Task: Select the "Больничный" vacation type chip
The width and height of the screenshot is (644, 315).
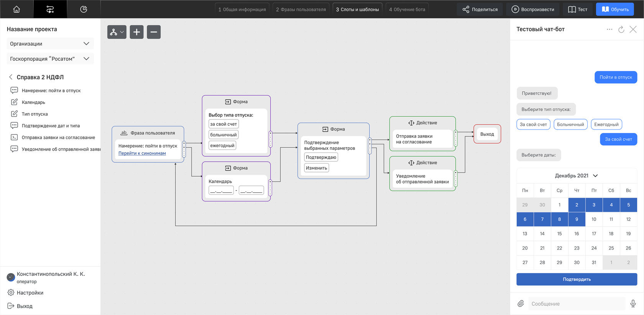Action: coord(570,125)
